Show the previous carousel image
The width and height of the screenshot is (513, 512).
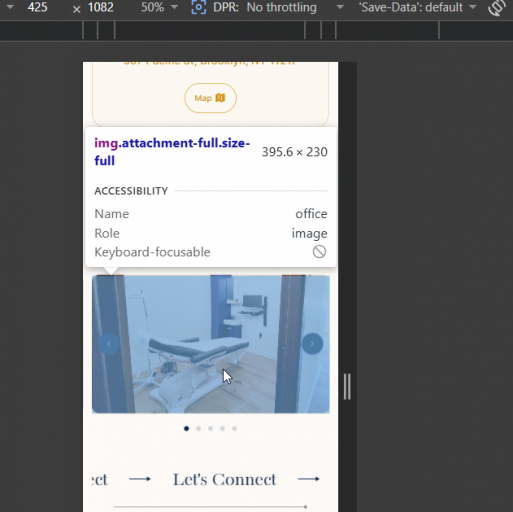point(109,344)
